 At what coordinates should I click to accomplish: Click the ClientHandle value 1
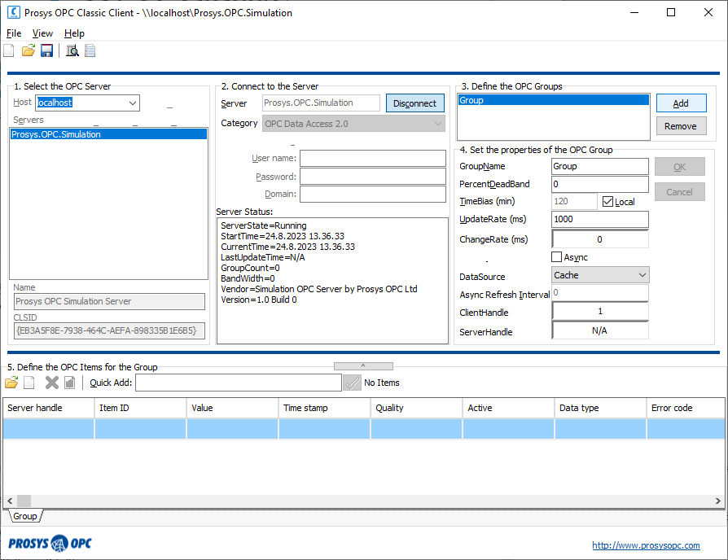pos(600,311)
